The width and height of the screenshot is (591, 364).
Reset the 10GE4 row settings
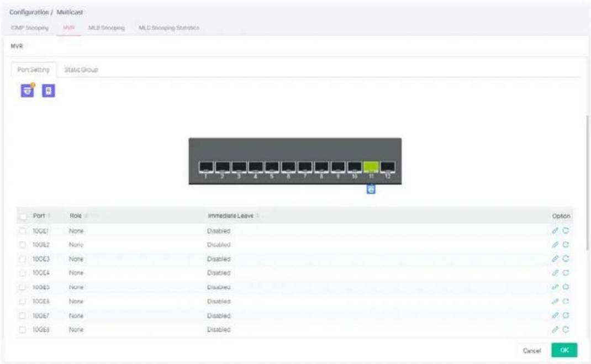point(566,273)
